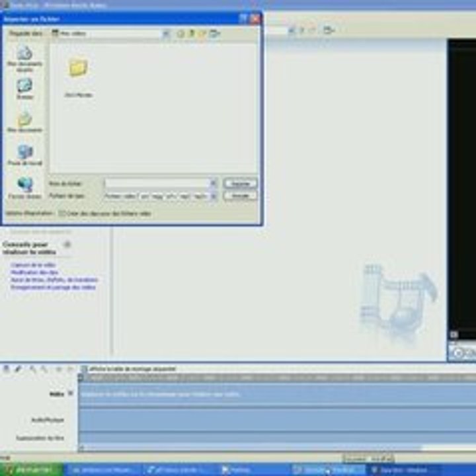Rewind the timeline

(59, 369)
